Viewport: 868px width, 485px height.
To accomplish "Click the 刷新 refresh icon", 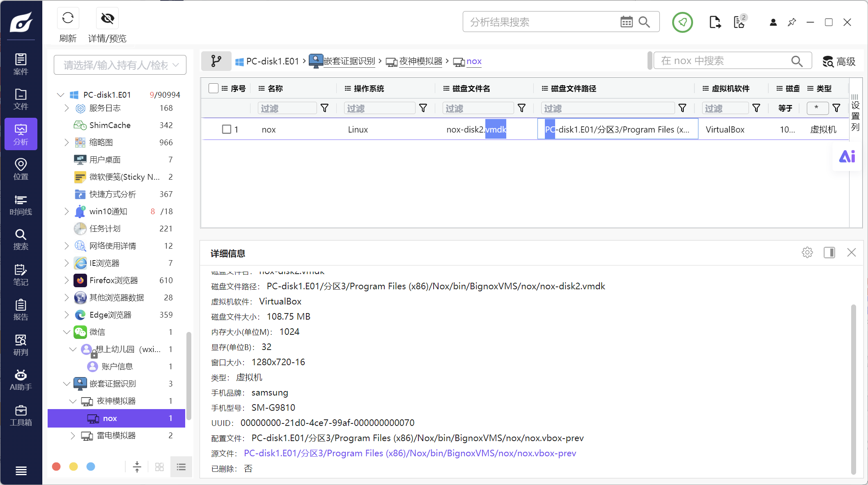I will (68, 18).
